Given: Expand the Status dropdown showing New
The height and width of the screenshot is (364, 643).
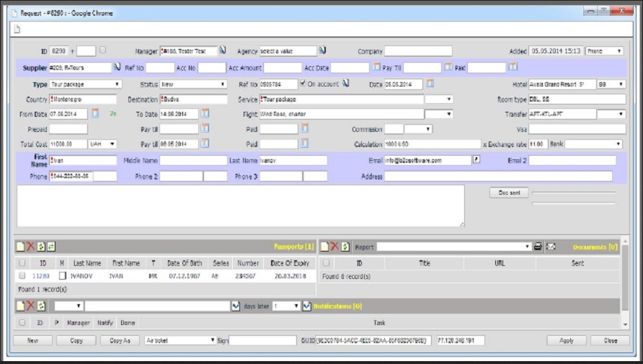Looking at the screenshot, I should (x=193, y=84).
